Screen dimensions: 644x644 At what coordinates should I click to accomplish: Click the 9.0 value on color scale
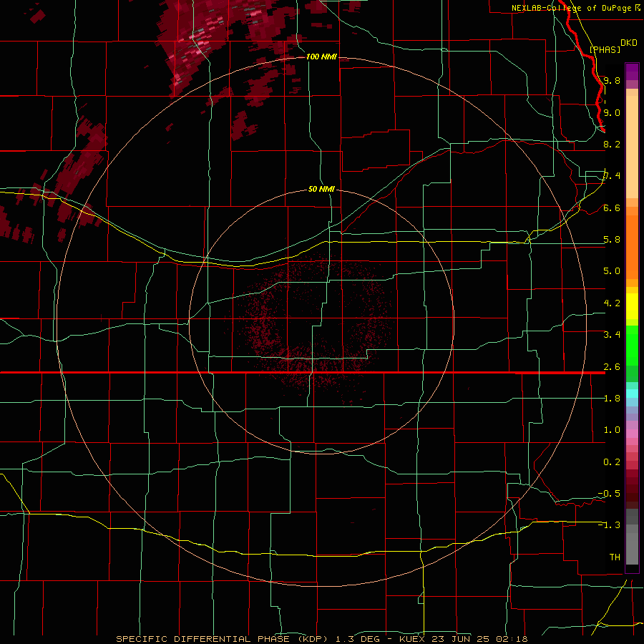point(612,112)
